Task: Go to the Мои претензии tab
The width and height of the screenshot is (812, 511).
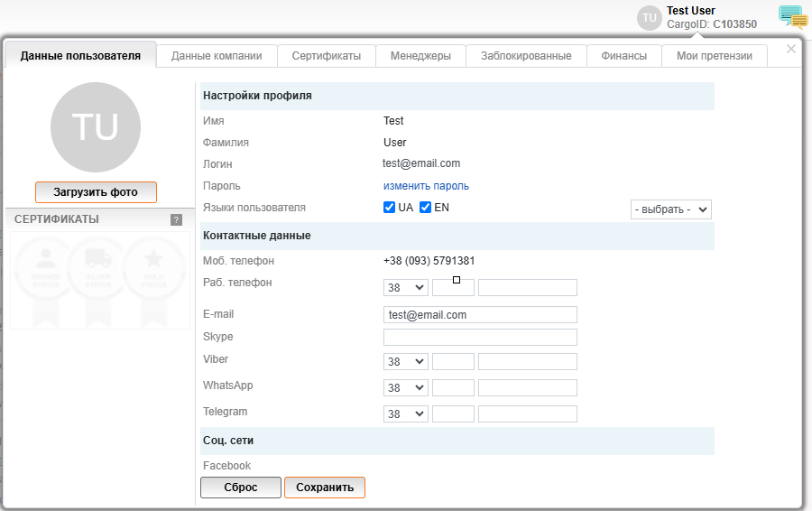Action: click(715, 56)
